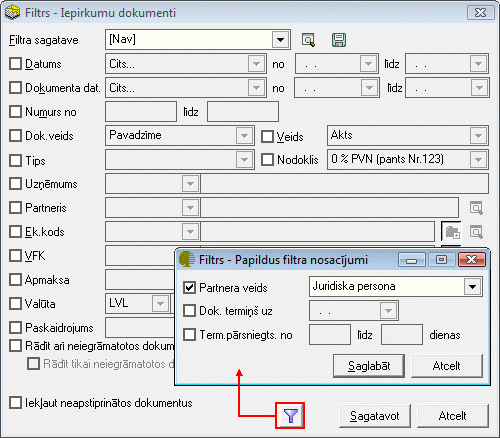Enable the Datums checkbox

pyautogui.click(x=15, y=64)
